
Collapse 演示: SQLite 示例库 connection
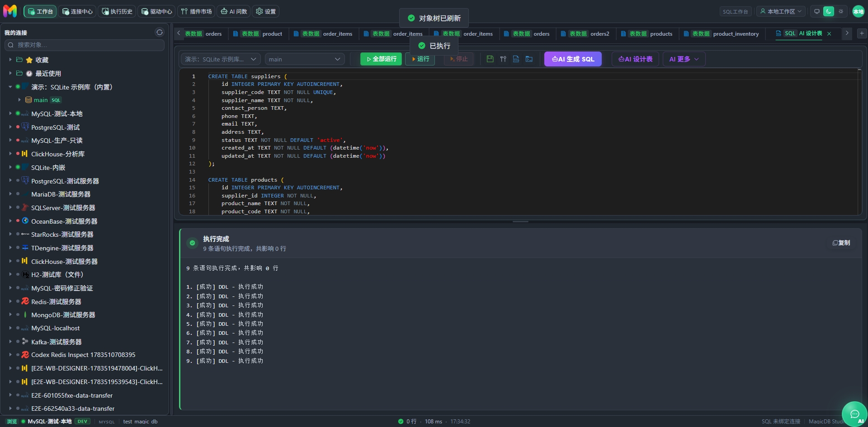[10, 87]
